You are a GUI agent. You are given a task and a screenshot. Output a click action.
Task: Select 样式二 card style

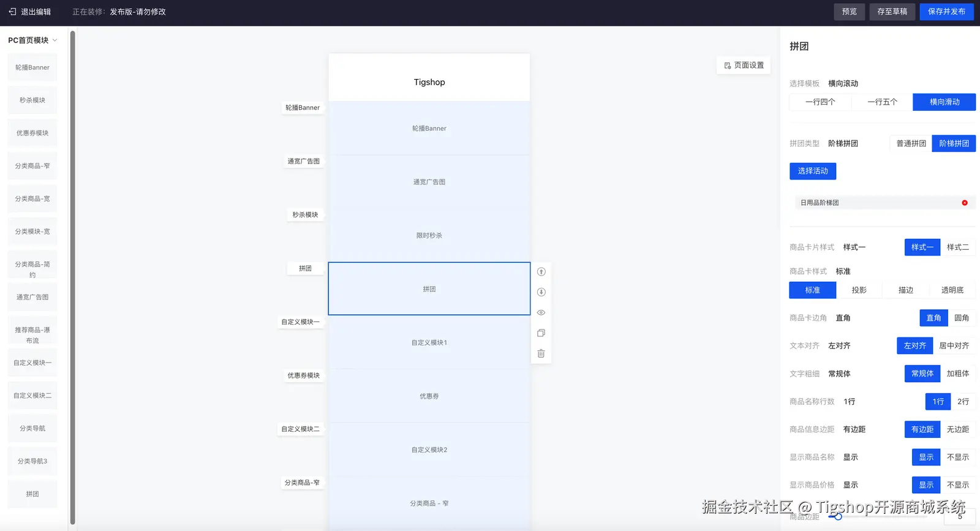(x=958, y=247)
